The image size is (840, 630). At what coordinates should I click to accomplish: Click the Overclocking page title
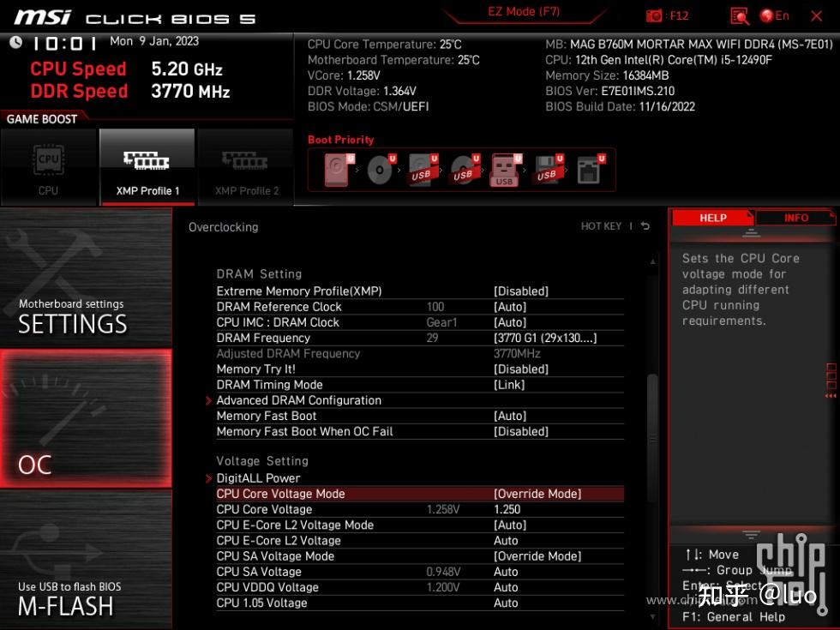(224, 227)
